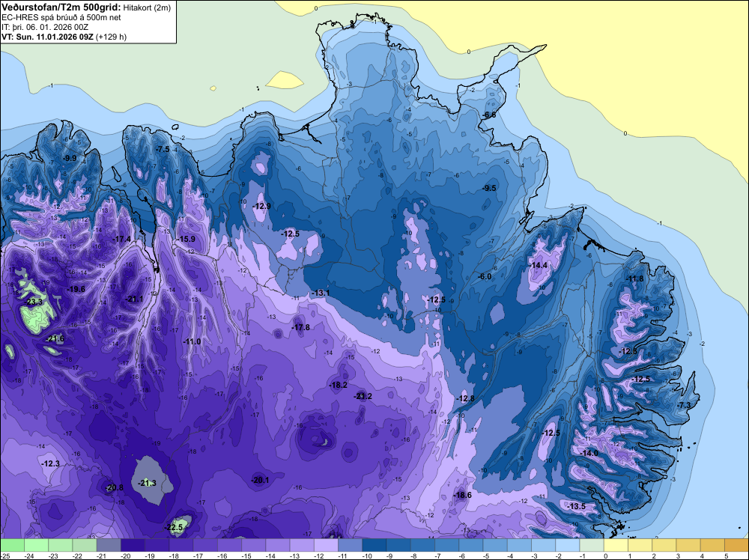Click the -6.6 temperature label

(x=490, y=115)
